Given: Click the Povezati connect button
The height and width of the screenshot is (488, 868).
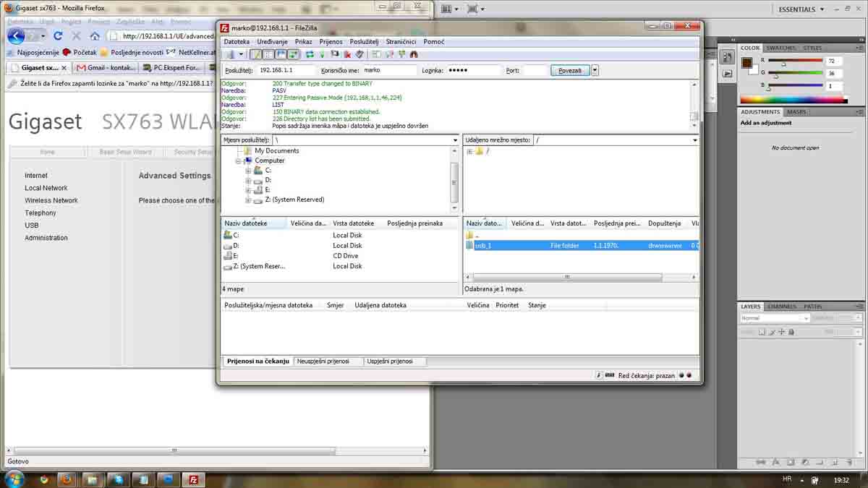Looking at the screenshot, I should pos(570,70).
